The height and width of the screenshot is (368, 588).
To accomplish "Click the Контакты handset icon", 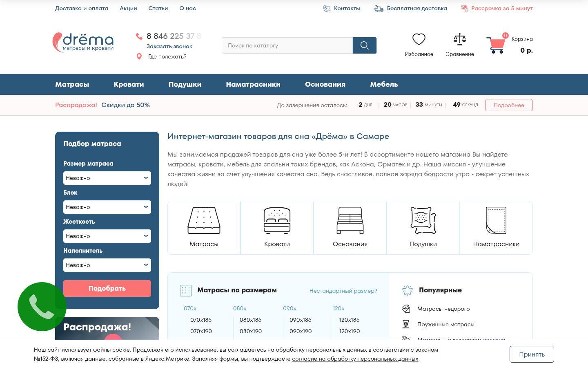I will 327,9.
